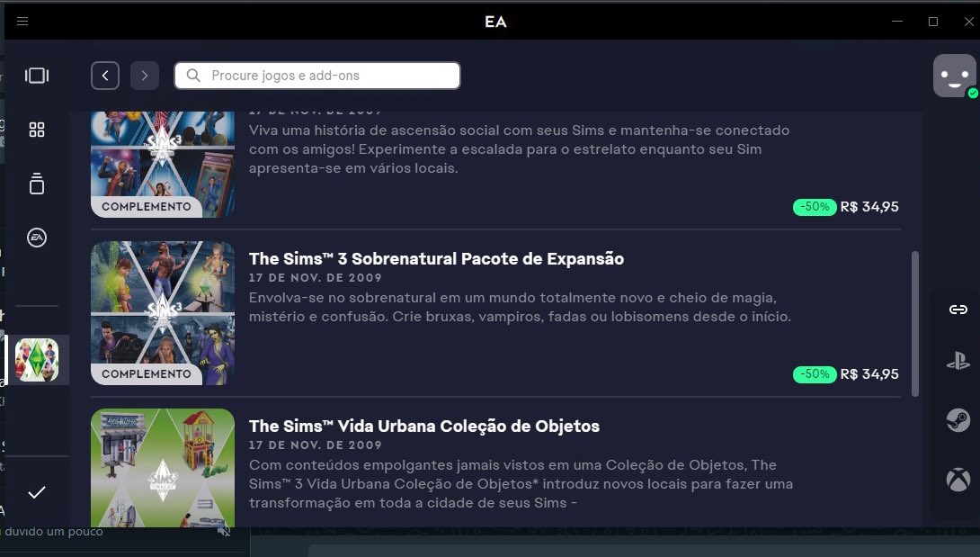980x557 pixels.
Task: Open the EA Play circular logo icon
Action: click(37, 238)
